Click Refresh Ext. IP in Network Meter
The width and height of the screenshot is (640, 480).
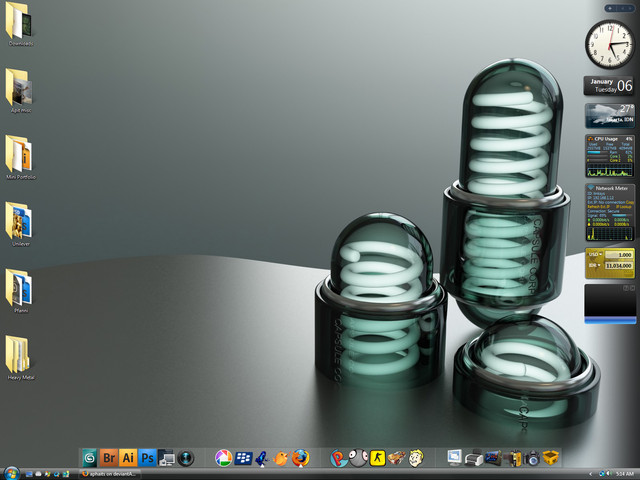(x=598, y=207)
